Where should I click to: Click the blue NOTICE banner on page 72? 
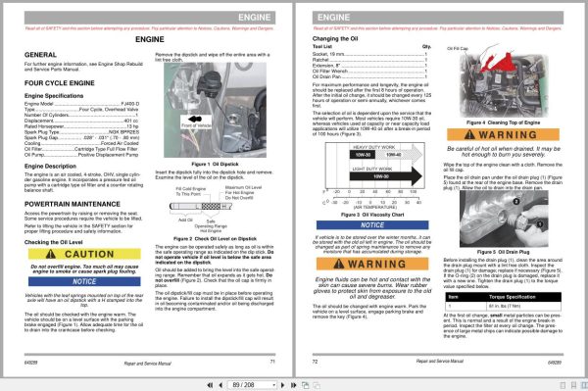[x=372, y=225]
